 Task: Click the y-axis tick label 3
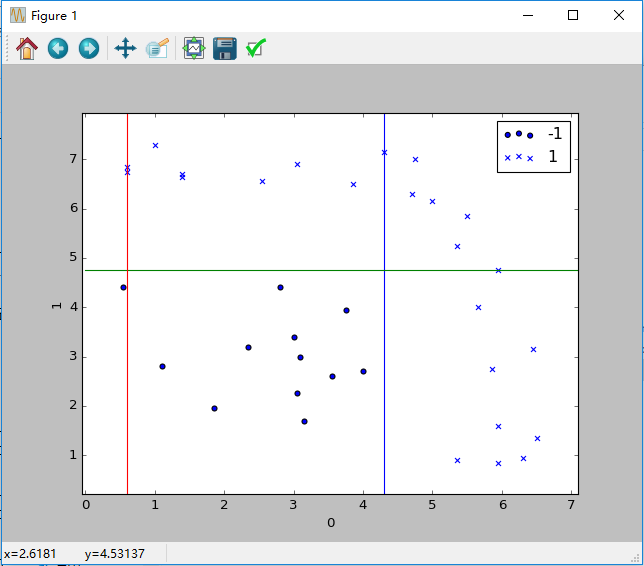pos(74,356)
